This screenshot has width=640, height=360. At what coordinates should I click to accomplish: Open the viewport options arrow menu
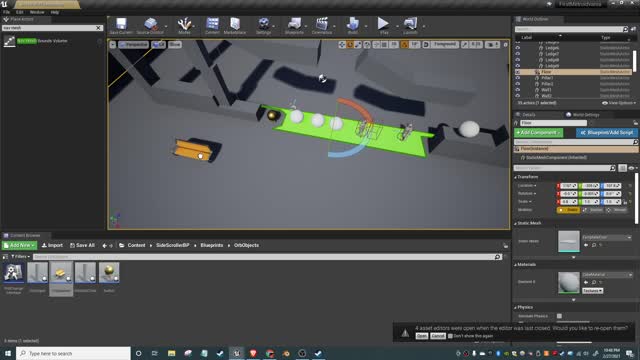(x=113, y=44)
